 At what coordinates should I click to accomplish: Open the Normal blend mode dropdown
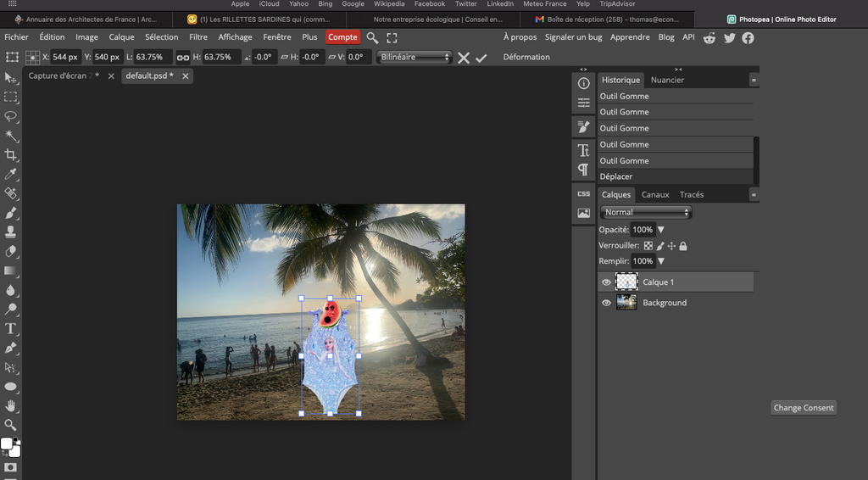pos(646,212)
